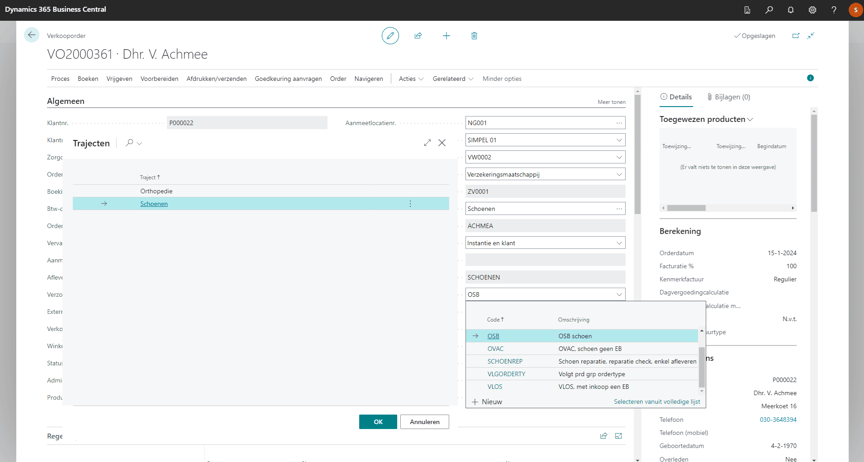Click the ellipsis in the NG001 field
Image resolution: width=864 pixels, height=462 pixels.
[619, 123]
